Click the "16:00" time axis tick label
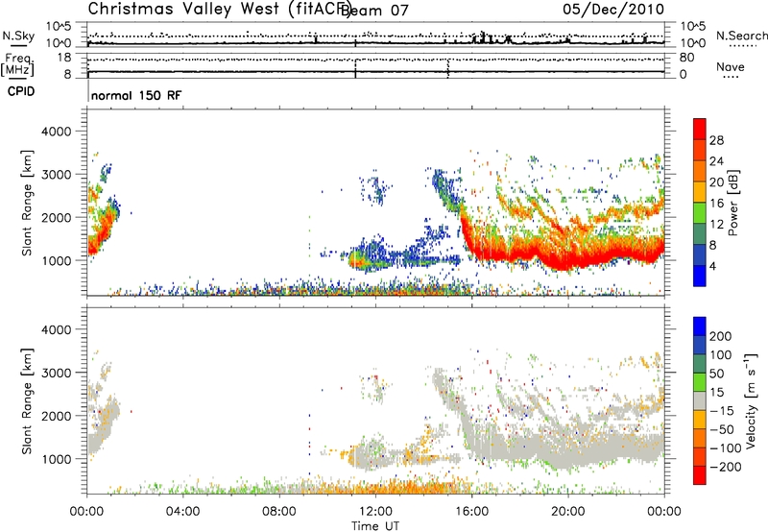Viewport: 768px width, 532px height. [471, 512]
